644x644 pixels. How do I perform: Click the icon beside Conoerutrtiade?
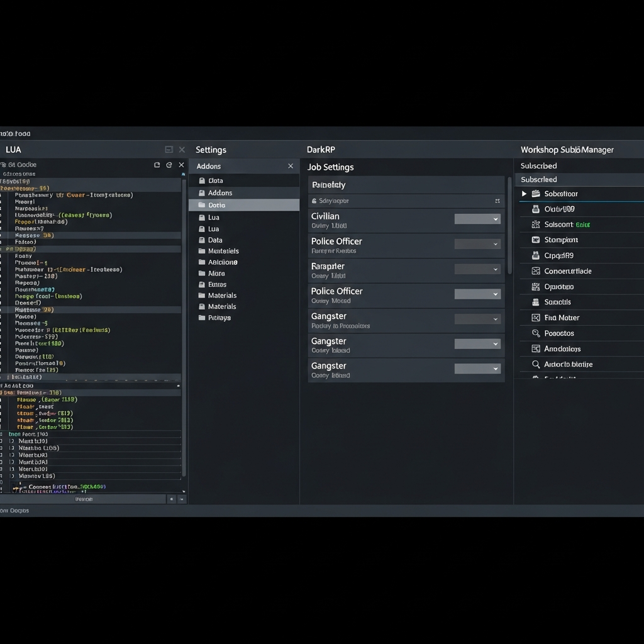[x=536, y=271]
